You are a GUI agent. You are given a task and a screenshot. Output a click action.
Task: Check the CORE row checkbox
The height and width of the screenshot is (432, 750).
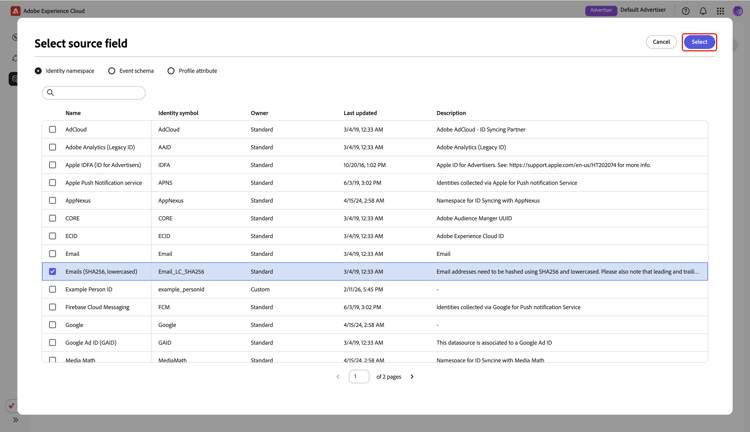pos(53,218)
